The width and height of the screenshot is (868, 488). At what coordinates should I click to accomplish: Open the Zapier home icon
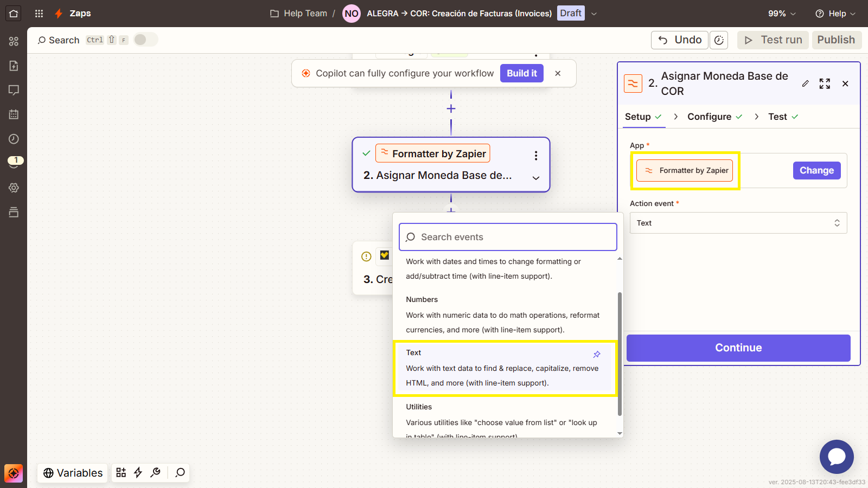click(x=14, y=14)
